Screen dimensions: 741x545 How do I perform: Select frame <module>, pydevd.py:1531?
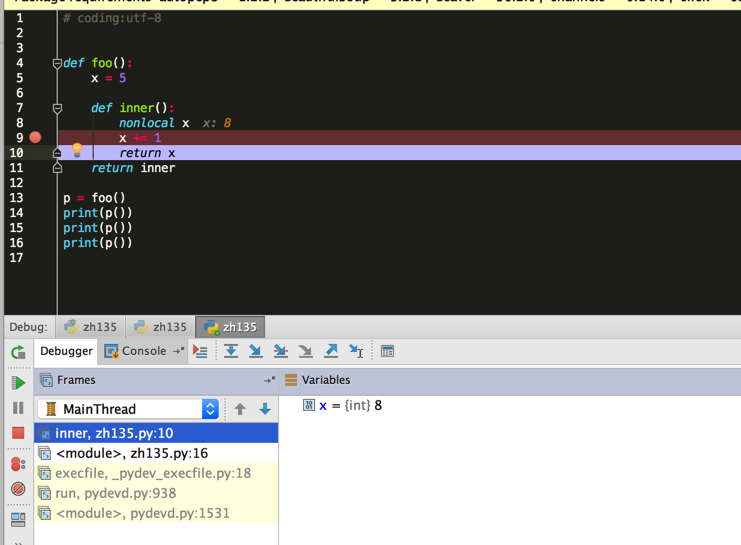coord(156,513)
